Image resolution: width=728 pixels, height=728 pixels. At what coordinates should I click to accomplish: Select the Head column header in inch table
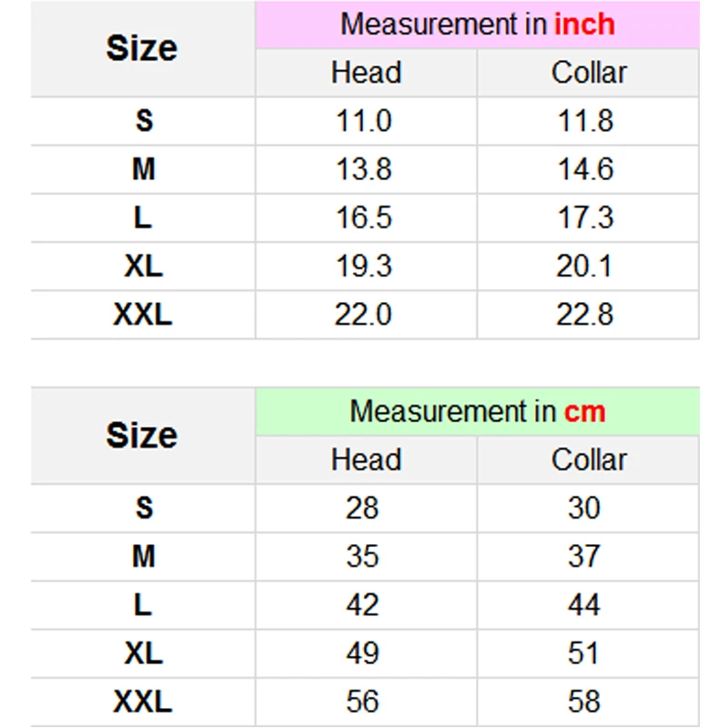click(366, 73)
